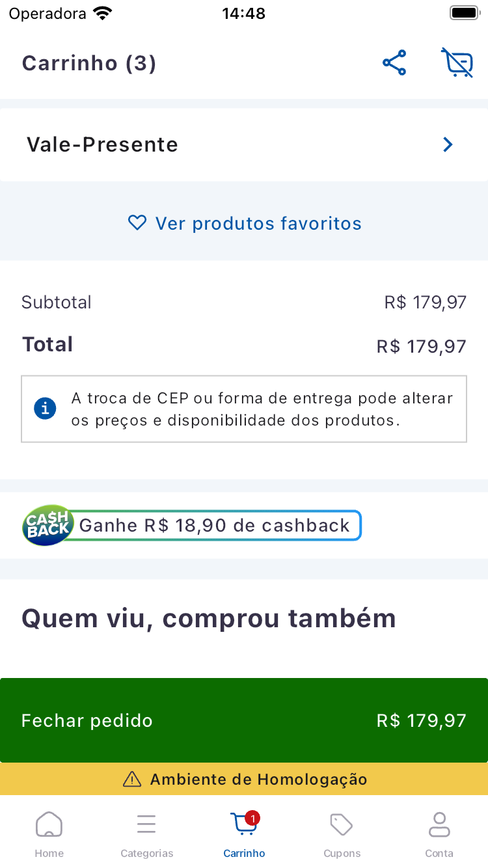Open the Vale-Presente row
Viewport: 488px width, 868px height.
tap(243, 144)
